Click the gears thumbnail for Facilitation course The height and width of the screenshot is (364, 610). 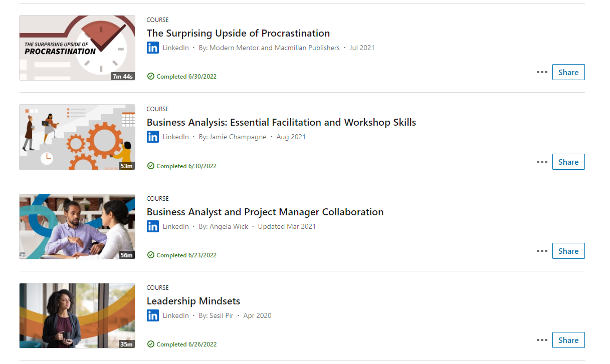(x=77, y=137)
